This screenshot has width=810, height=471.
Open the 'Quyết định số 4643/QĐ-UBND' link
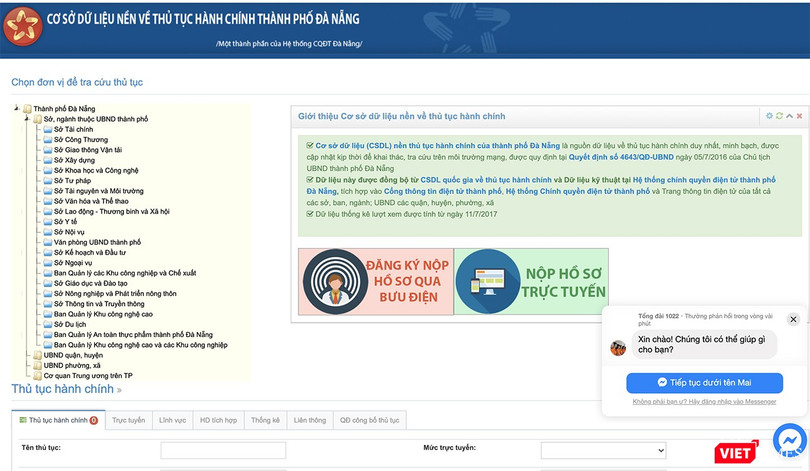point(625,155)
